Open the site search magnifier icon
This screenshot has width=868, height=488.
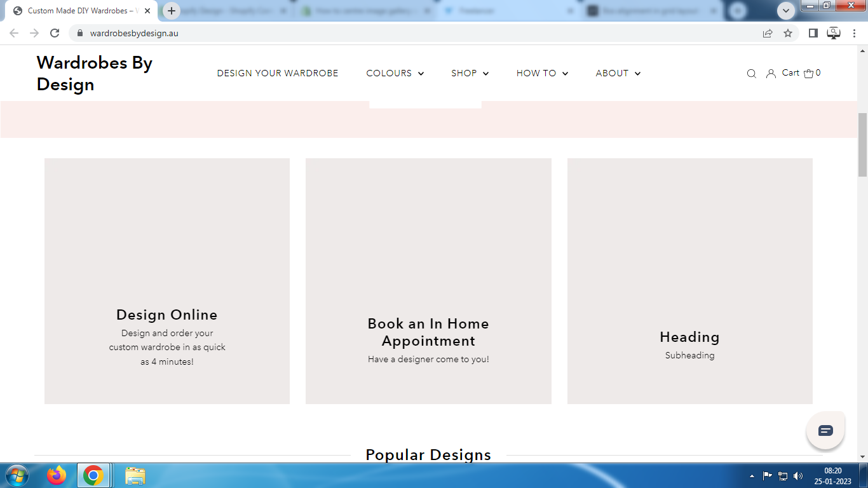751,74
